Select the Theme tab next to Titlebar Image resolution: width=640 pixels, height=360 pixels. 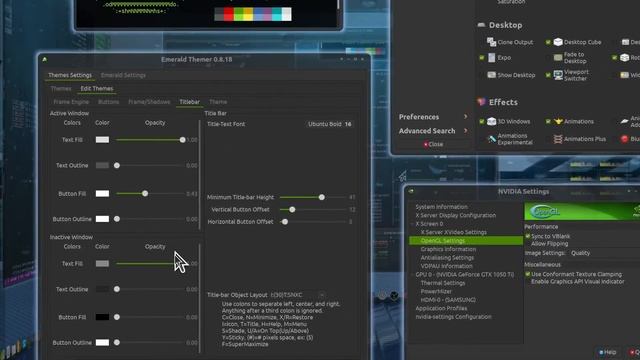pos(218,102)
